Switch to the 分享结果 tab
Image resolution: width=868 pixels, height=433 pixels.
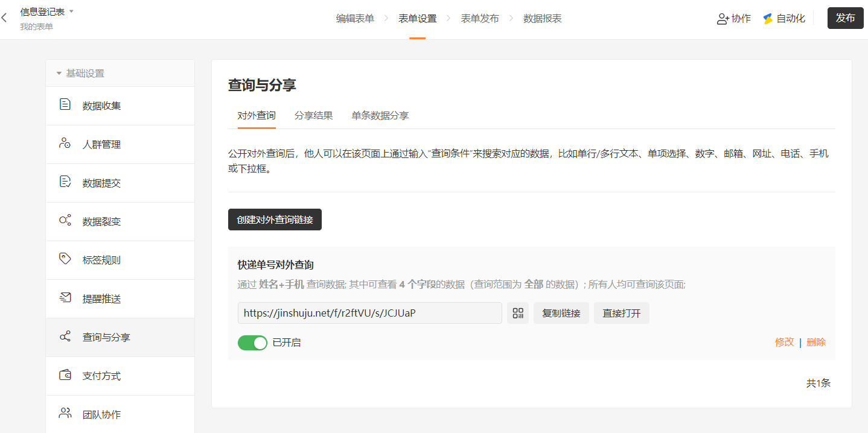(313, 115)
